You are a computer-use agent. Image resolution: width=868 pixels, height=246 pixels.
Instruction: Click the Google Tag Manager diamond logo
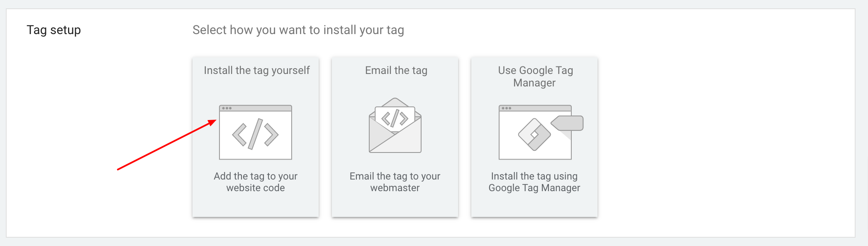534,134
